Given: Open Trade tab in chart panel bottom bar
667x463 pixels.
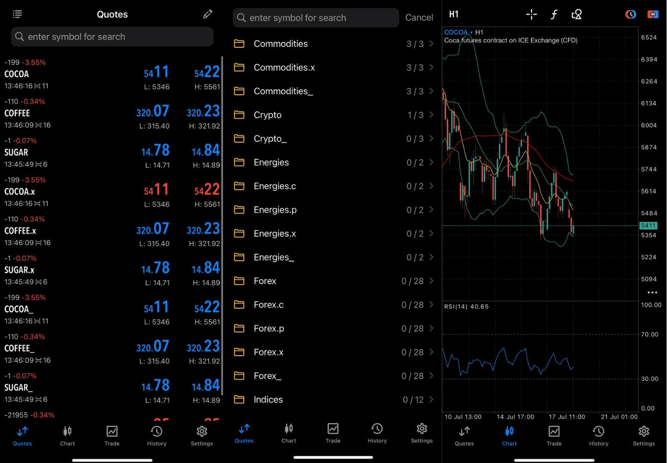Looking at the screenshot, I should click(x=554, y=436).
